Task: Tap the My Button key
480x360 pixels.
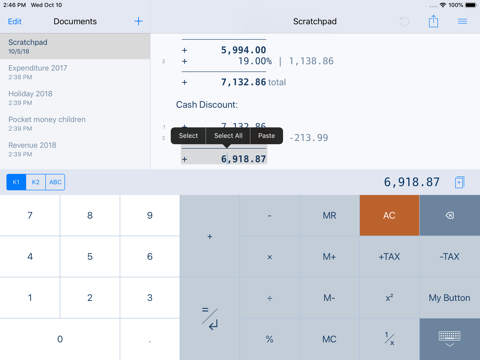Action: tap(450, 298)
